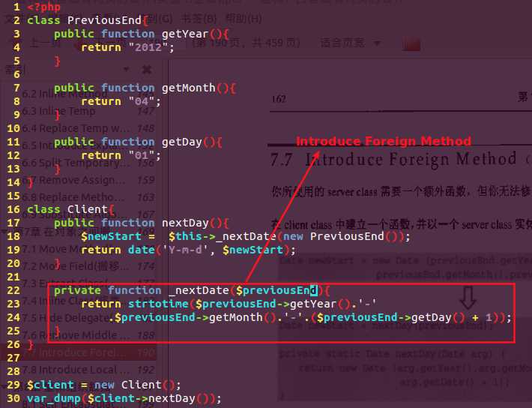Click red folder icon in PDF toolbar
The image size is (532, 408).
pyautogui.click(x=411, y=43)
